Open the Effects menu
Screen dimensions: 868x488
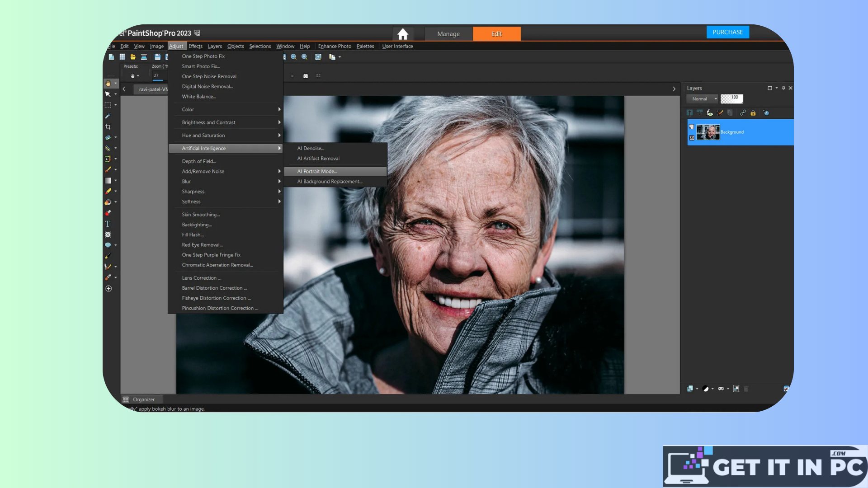pyautogui.click(x=195, y=46)
